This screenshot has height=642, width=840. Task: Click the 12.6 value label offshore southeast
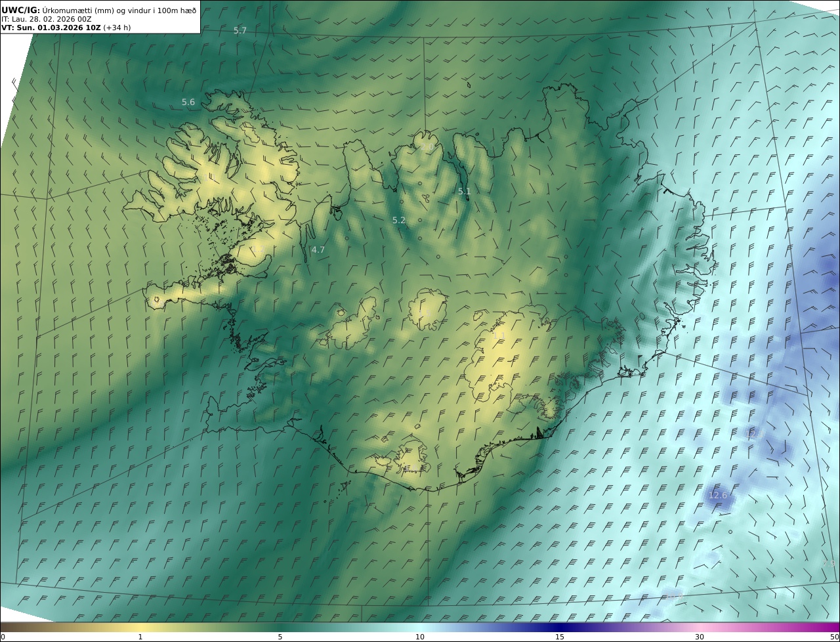pyautogui.click(x=719, y=495)
